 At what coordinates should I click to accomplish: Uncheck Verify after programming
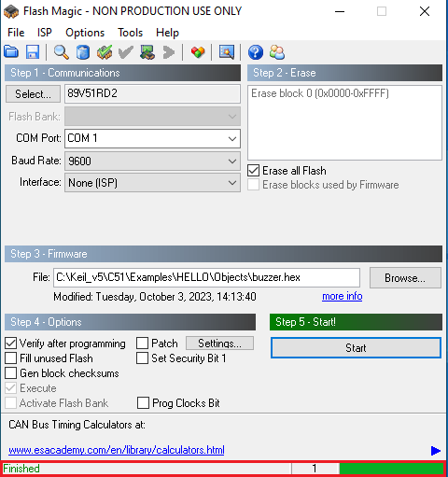(x=10, y=344)
